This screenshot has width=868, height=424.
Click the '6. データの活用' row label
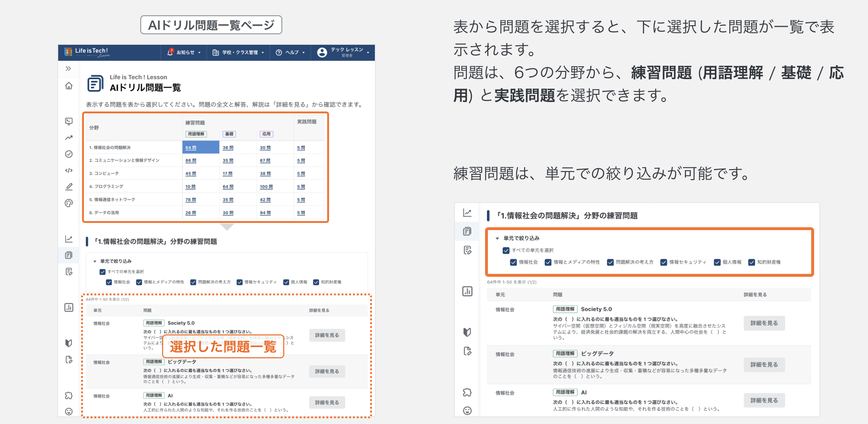104,213
